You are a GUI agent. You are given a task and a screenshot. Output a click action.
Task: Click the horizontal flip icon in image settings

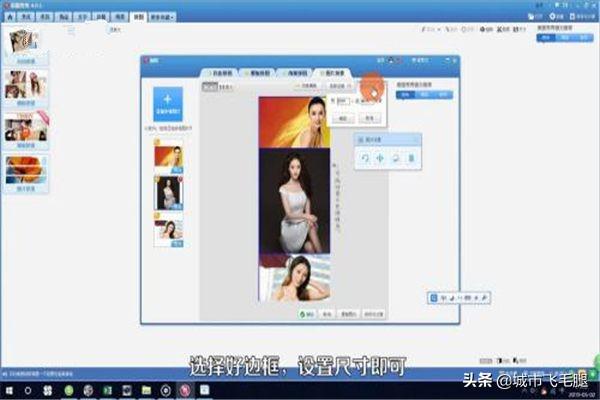380,159
